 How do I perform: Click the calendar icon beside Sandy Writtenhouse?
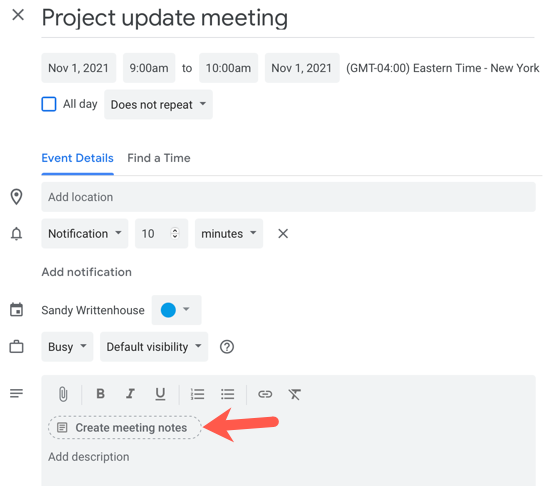pyautogui.click(x=16, y=309)
